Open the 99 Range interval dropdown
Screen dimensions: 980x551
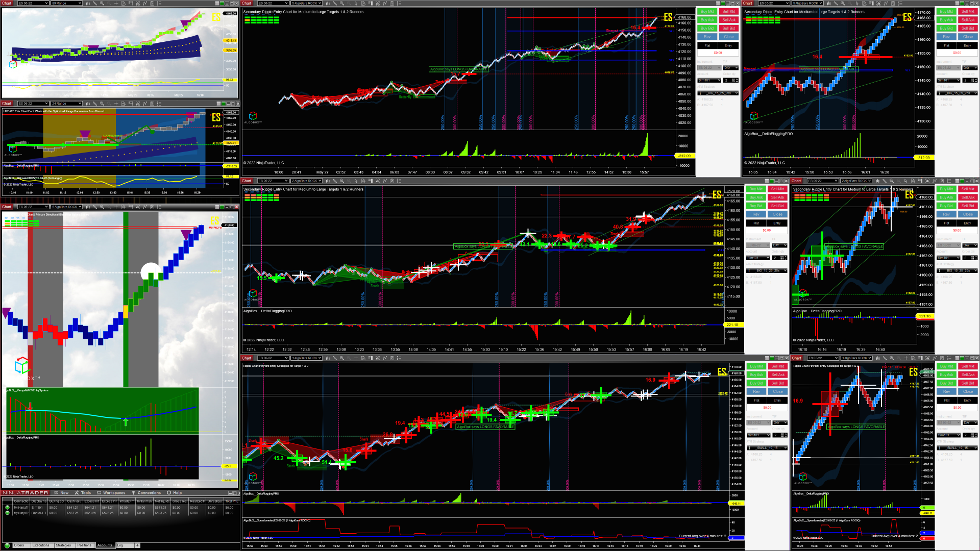(66, 3)
